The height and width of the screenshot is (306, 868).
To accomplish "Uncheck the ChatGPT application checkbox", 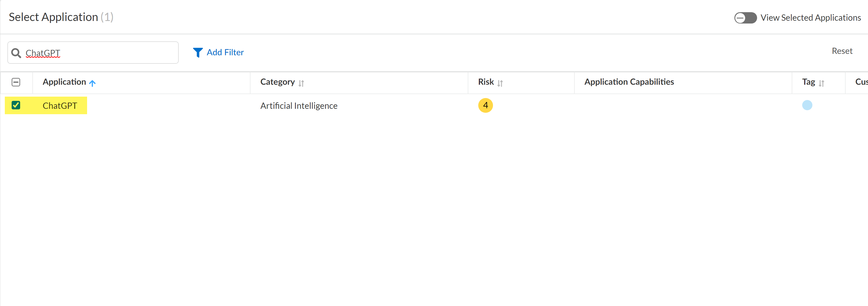I will coord(16,105).
